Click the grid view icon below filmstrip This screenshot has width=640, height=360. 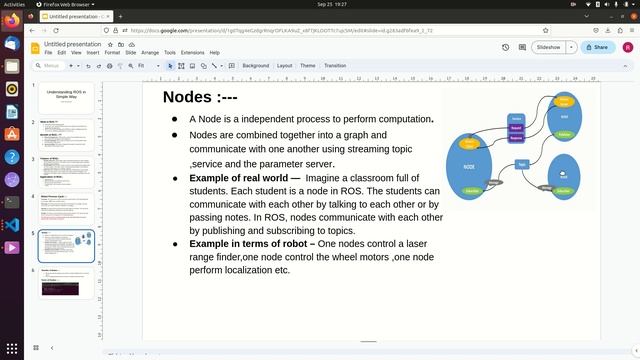36,348
